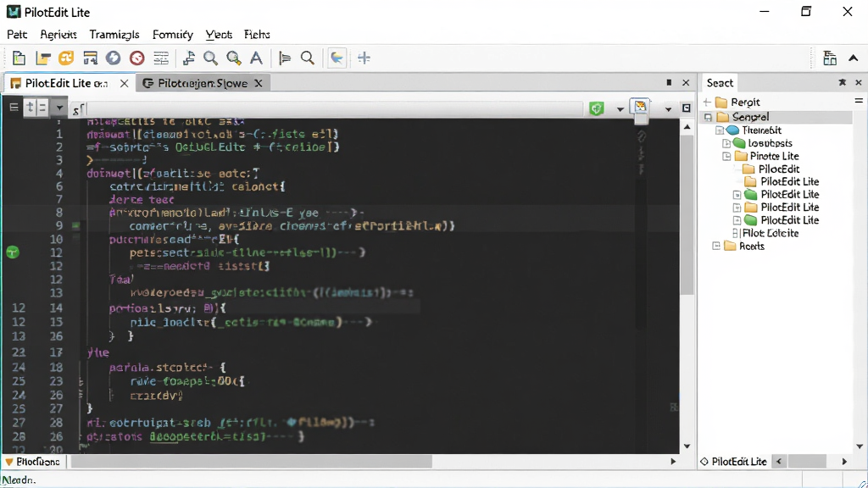Open the Pett menu

tap(17, 34)
